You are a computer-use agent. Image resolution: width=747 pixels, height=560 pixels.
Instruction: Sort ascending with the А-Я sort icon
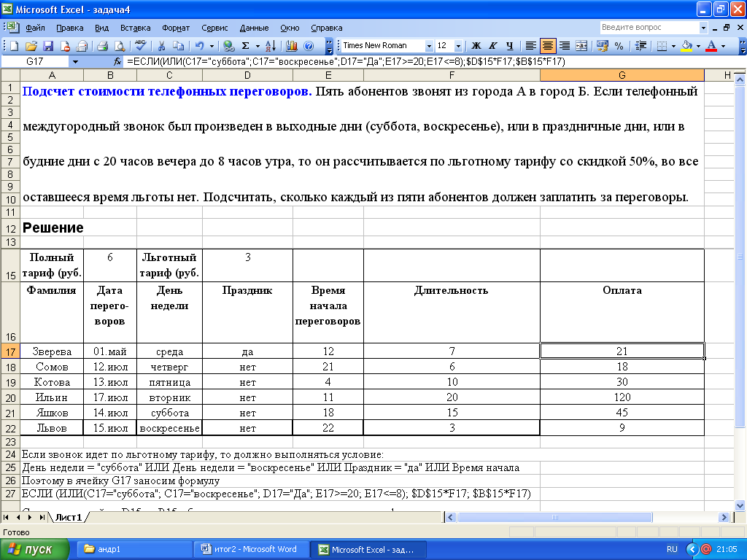[271, 46]
